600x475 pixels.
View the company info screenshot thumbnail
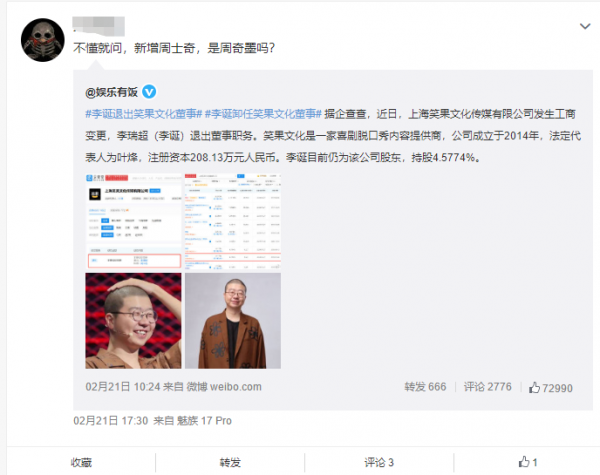(x=133, y=221)
